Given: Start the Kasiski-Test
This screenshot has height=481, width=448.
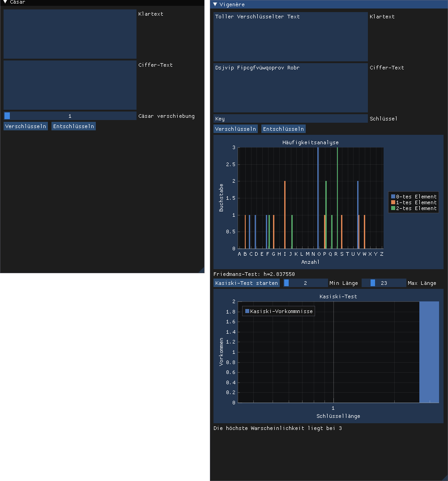Looking at the screenshot, I should [x=247, y=283].
